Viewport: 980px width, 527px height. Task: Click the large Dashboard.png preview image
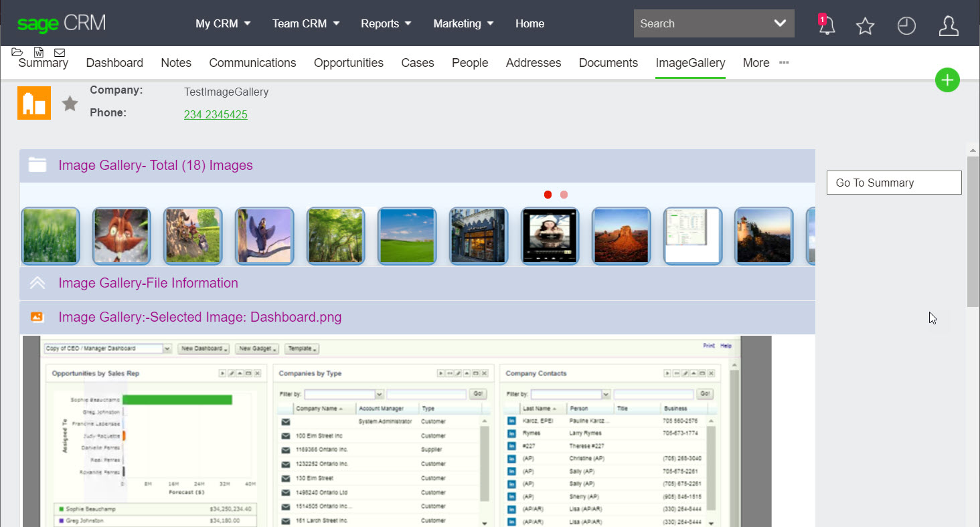(x=397, y=431)
